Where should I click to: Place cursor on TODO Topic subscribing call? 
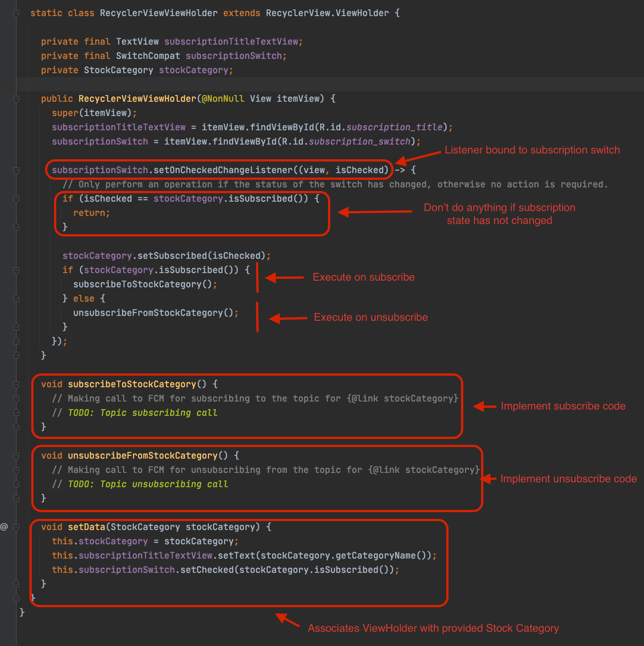[x=142, y=413]
